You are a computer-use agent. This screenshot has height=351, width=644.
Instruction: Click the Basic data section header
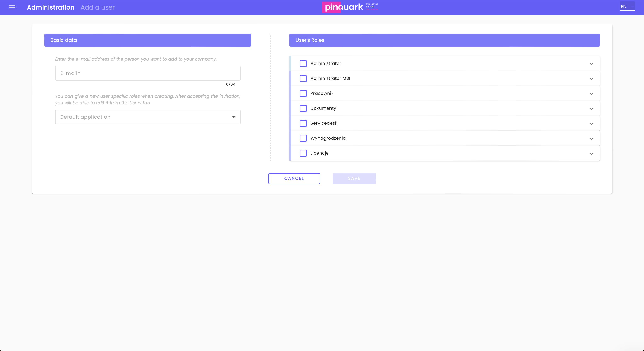[x=148, y=40]
